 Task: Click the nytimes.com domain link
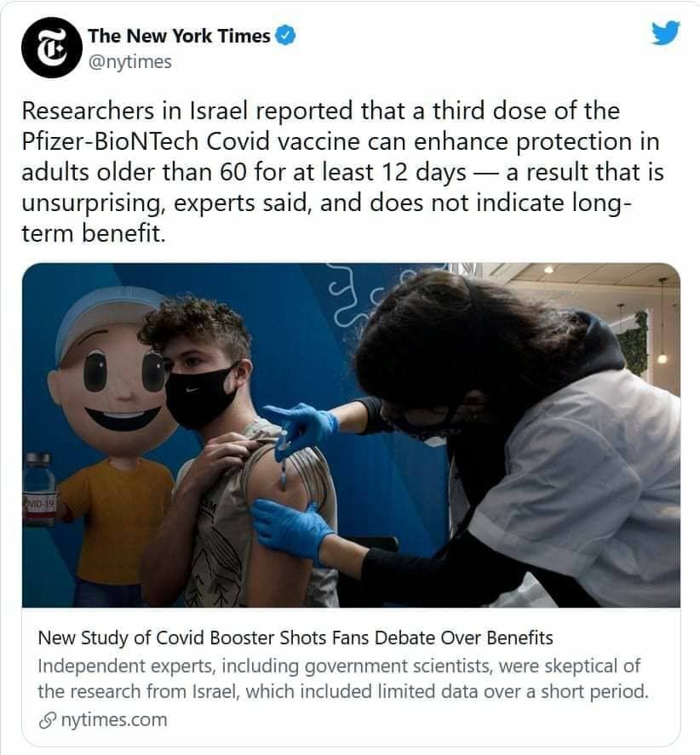coord(114,720)
